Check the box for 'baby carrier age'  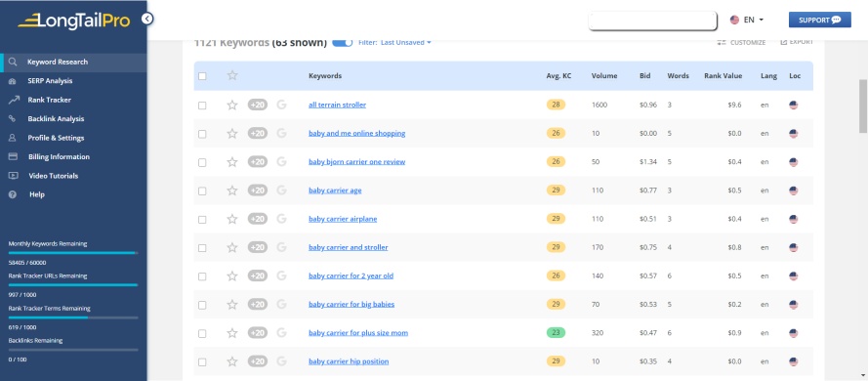[x=202, y=191]
